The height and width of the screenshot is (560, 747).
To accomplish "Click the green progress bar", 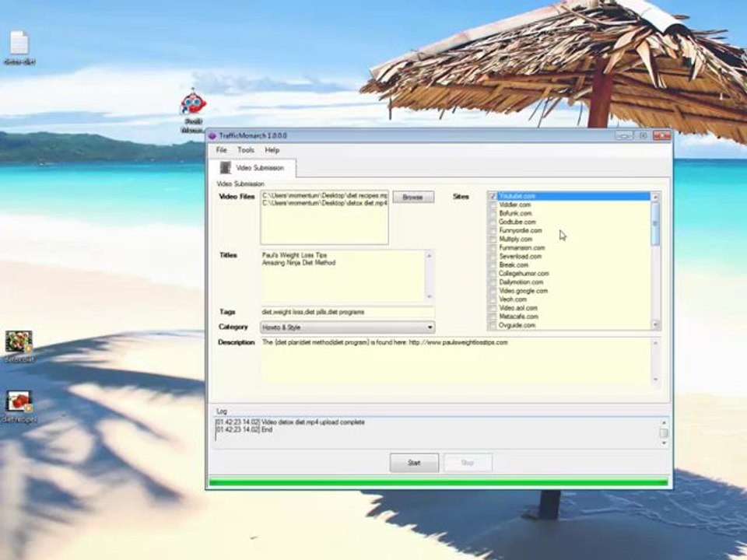I will click(x=438, y=483).
